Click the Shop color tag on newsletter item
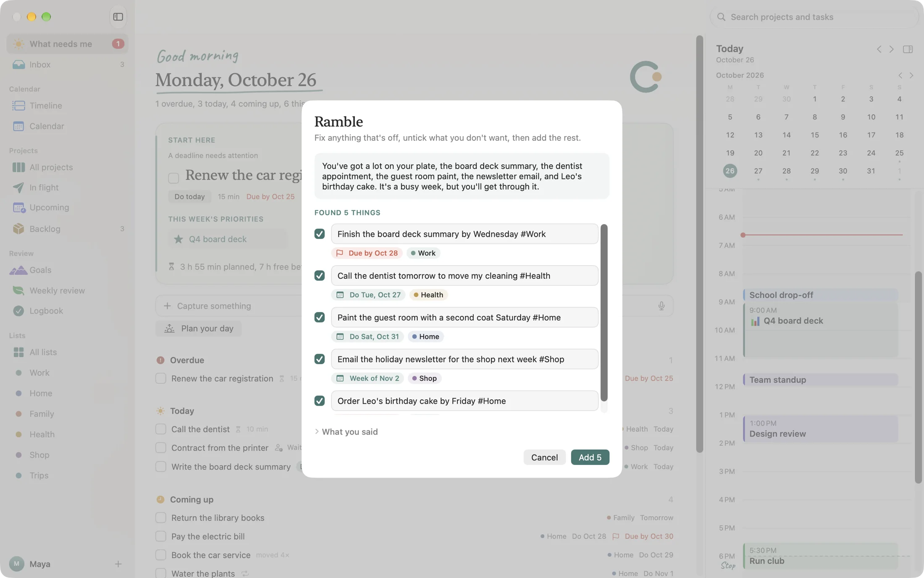 point(425,378)
